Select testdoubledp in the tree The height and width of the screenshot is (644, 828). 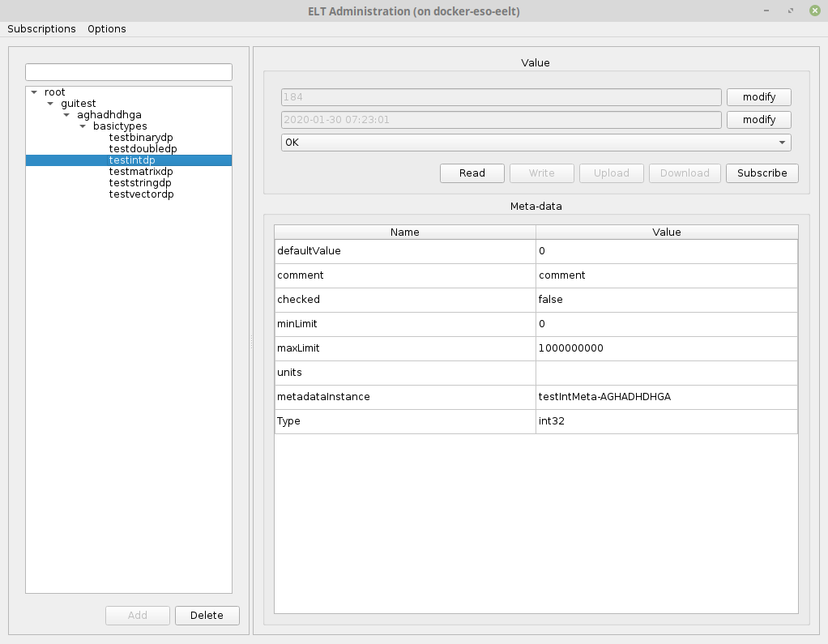[143, 149]
